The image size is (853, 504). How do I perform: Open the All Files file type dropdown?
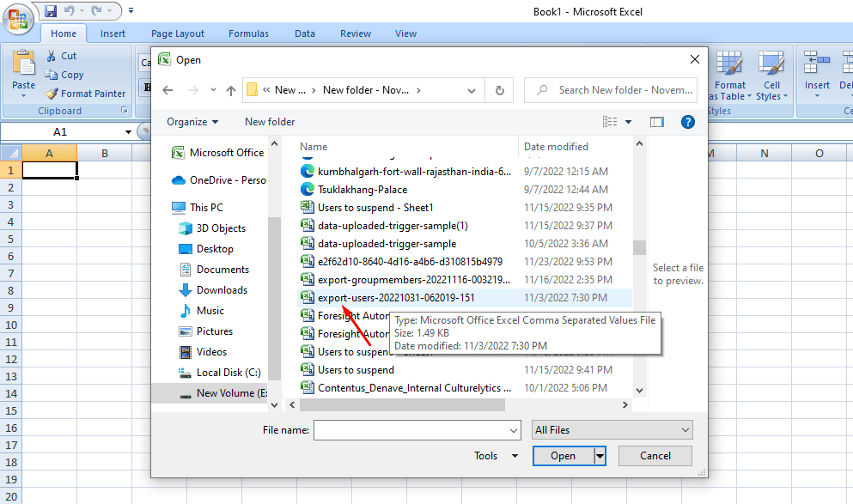[612, 429]
